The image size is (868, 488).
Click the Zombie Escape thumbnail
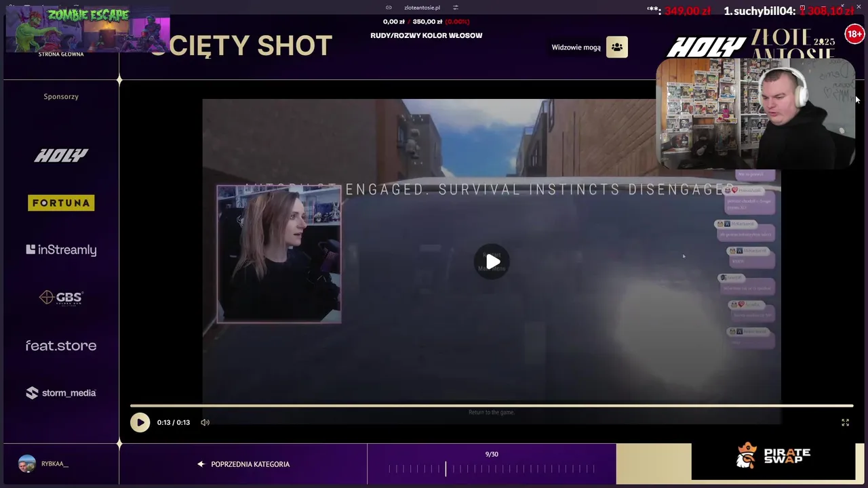pyautogui.click(x=88, y=28)
